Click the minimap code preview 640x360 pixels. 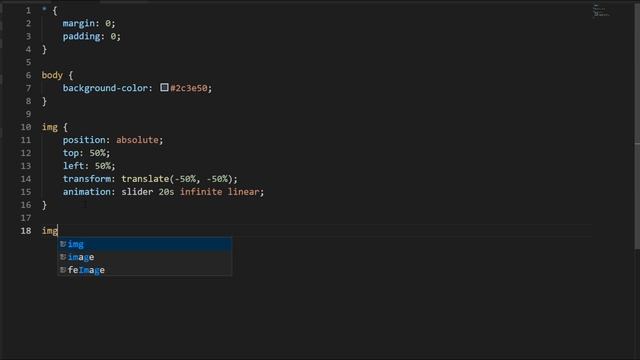click(x=601, y=11)
